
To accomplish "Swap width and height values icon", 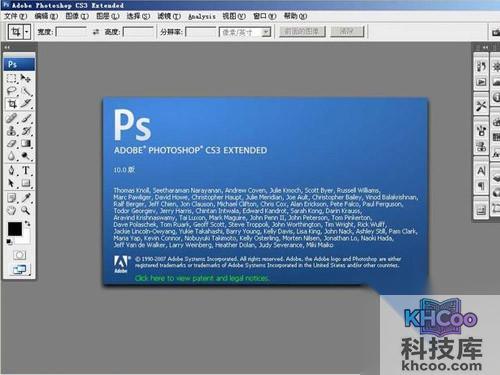I will click(96, 32).
